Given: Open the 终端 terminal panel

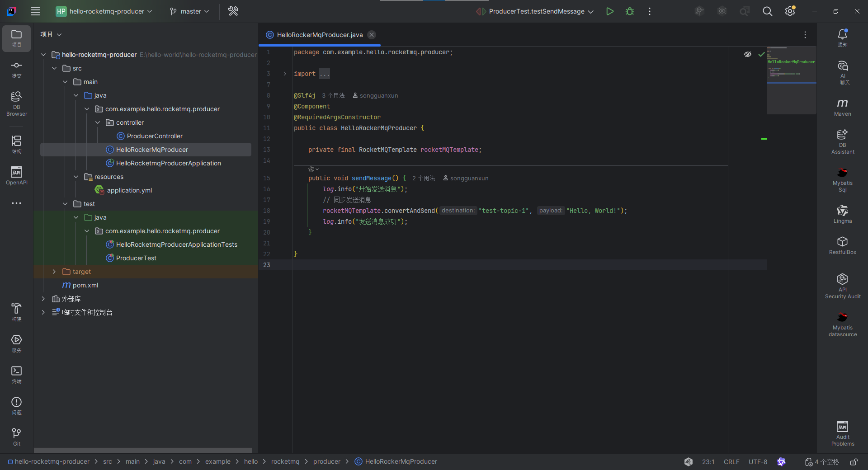Looking at the screenshot, I should pyautogui.click(x=16, y=374).
